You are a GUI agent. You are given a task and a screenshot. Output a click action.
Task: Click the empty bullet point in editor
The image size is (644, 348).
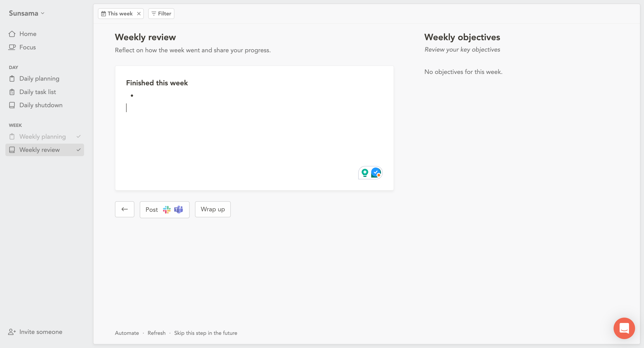(x=132, y=95)
